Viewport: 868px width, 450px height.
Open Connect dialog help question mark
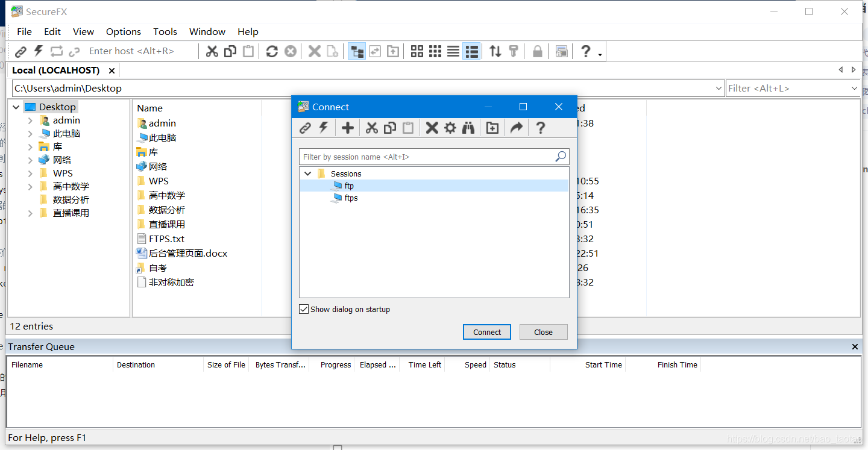tap(541, 128)
